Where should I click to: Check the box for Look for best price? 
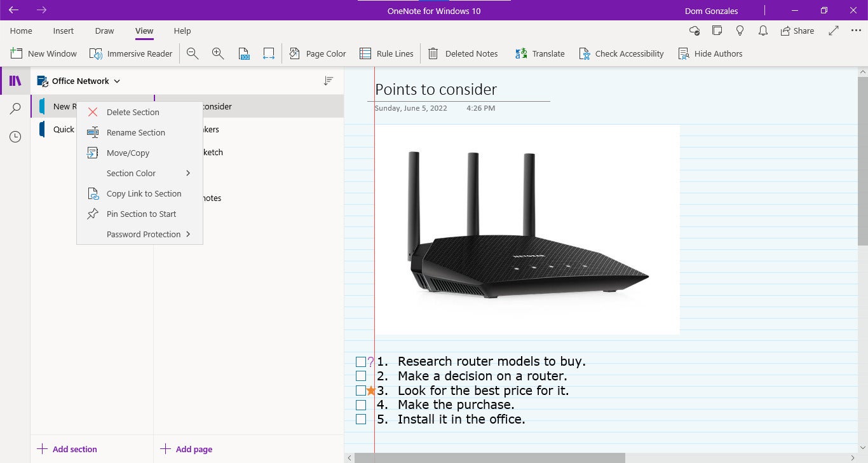click(x=361, y=390)
